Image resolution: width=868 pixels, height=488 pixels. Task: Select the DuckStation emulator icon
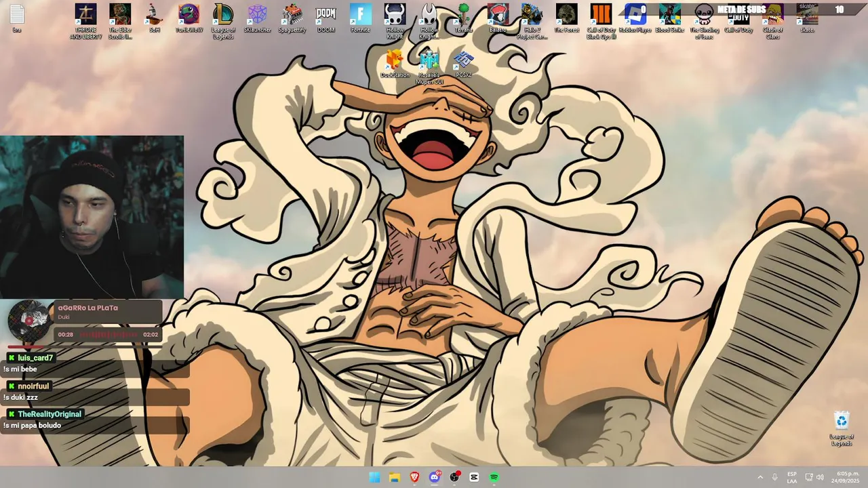(395, 64)
